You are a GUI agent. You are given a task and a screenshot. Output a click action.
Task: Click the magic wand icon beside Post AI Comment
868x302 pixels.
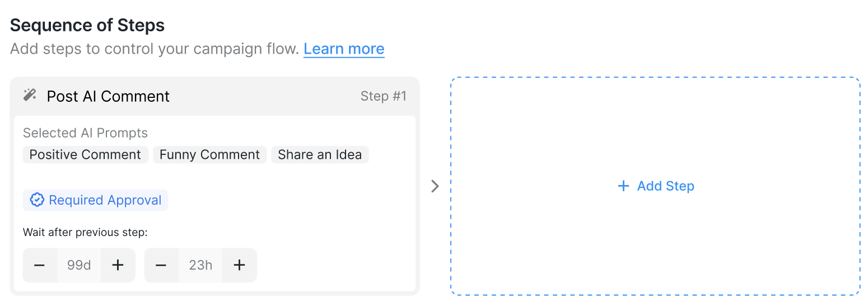click(30, 95)
